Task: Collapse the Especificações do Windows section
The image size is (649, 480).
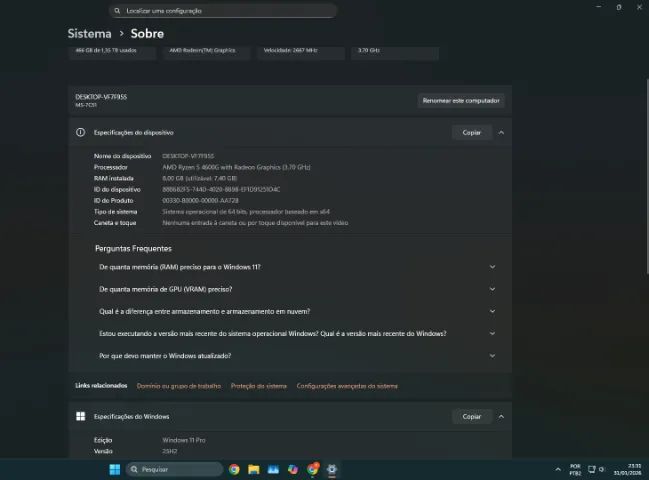Action: point(501,416)
